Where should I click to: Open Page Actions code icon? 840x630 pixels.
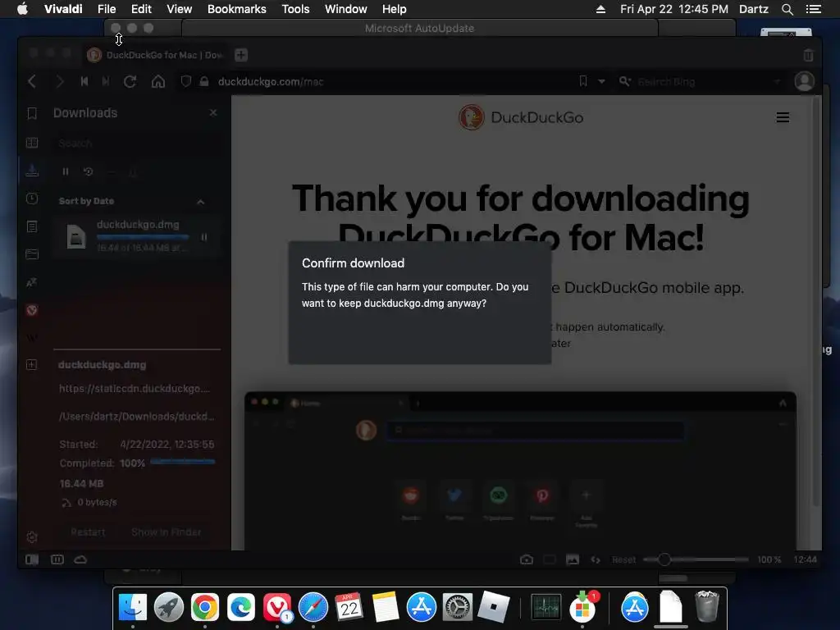596,559
